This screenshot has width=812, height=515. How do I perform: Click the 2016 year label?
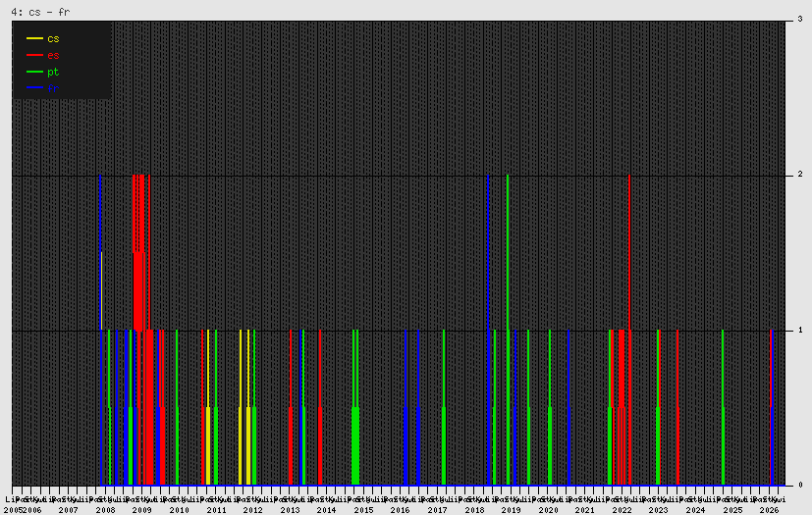coord(401,510)
